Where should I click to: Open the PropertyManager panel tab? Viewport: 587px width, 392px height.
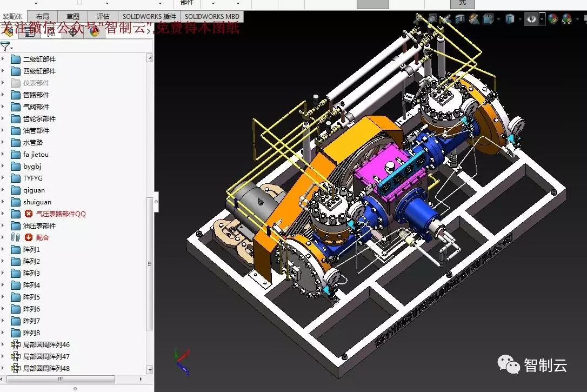pyautogui.click(x=30, y=32)
